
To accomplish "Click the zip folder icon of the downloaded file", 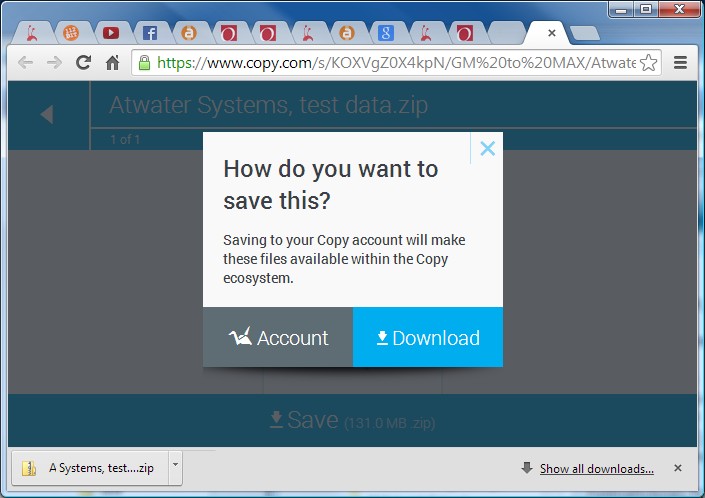I will (29, 468).
